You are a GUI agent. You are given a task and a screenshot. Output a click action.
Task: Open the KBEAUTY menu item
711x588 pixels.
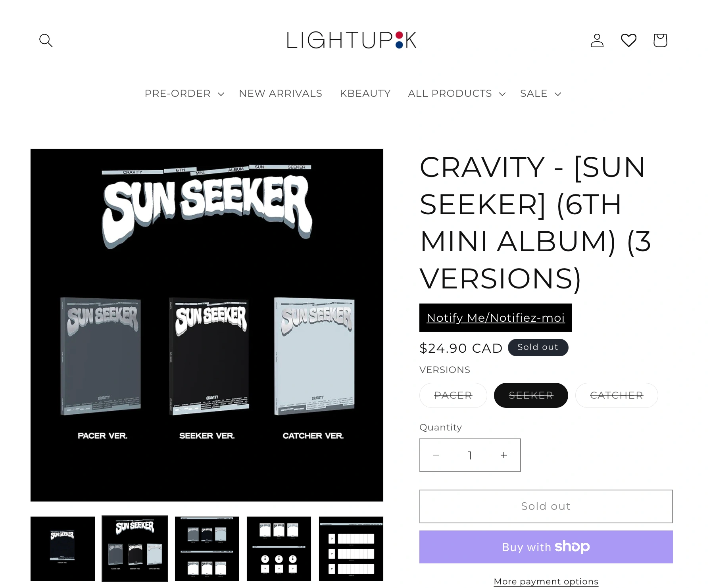point(365,94)
